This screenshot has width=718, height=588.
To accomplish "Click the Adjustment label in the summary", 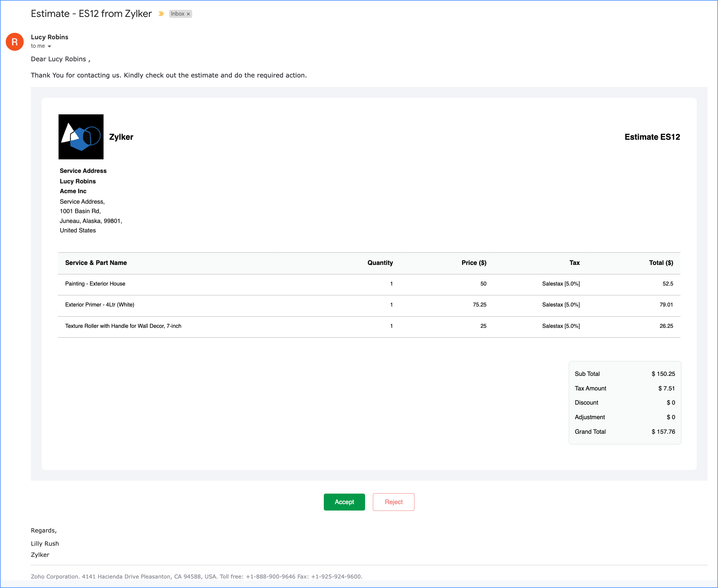I will click(x=590, y=417).
